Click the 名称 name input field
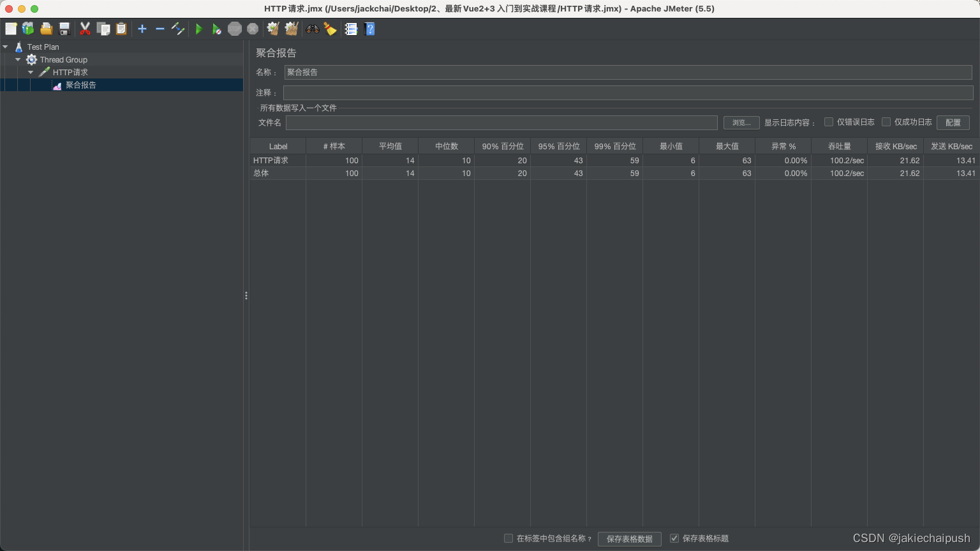This screenshot has height=551, width=980. (628, 72)
